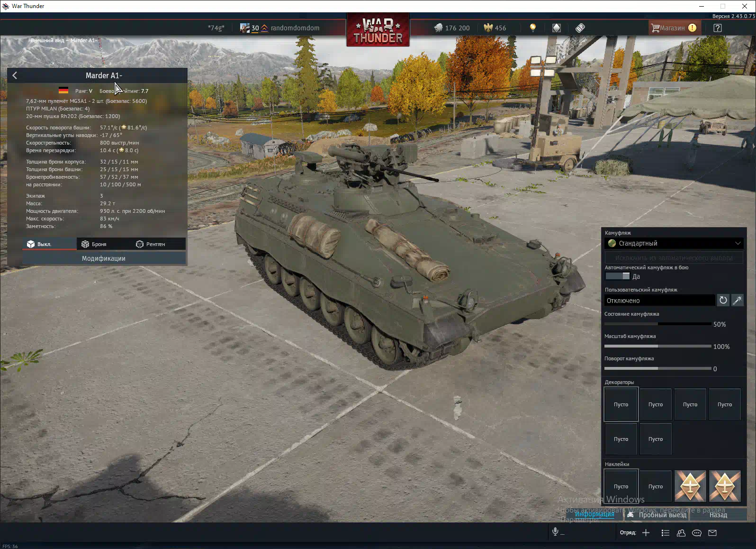Minimize the War Thunder window
The height and width of the screenshot is (549, 756).
[x=702, y=6]
